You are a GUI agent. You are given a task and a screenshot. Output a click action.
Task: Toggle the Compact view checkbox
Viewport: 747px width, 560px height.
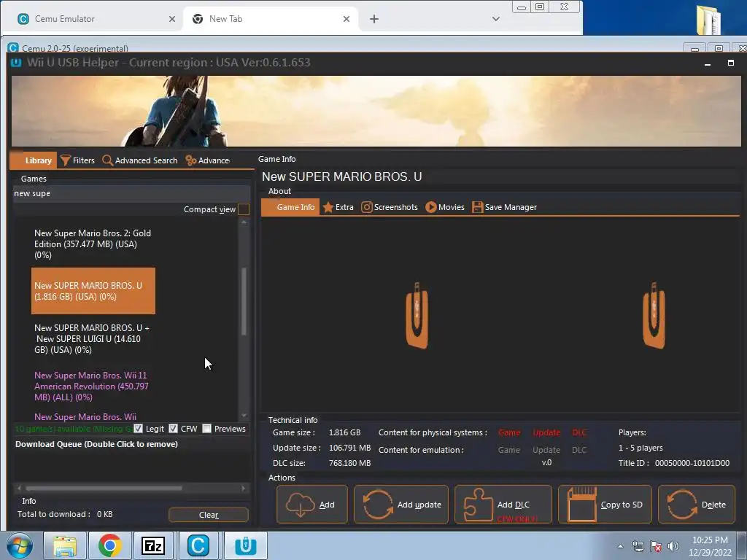243,209
